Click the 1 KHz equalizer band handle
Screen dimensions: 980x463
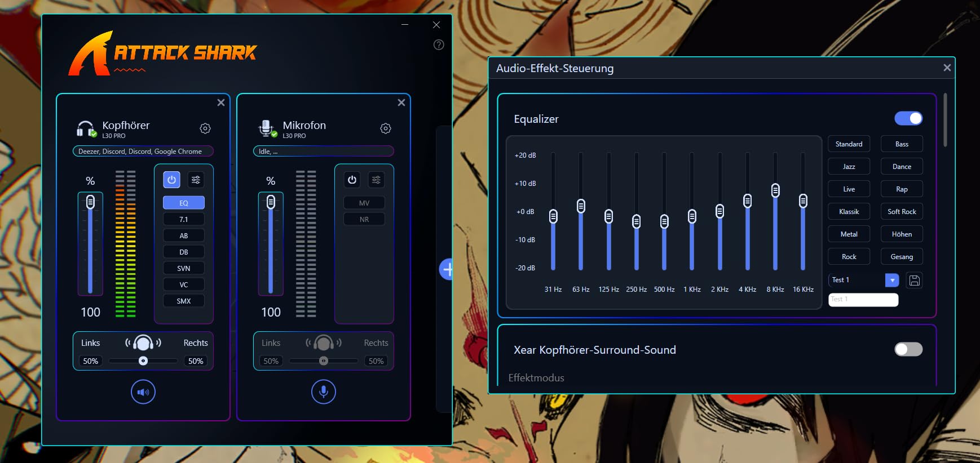click(x=692, y=216)
